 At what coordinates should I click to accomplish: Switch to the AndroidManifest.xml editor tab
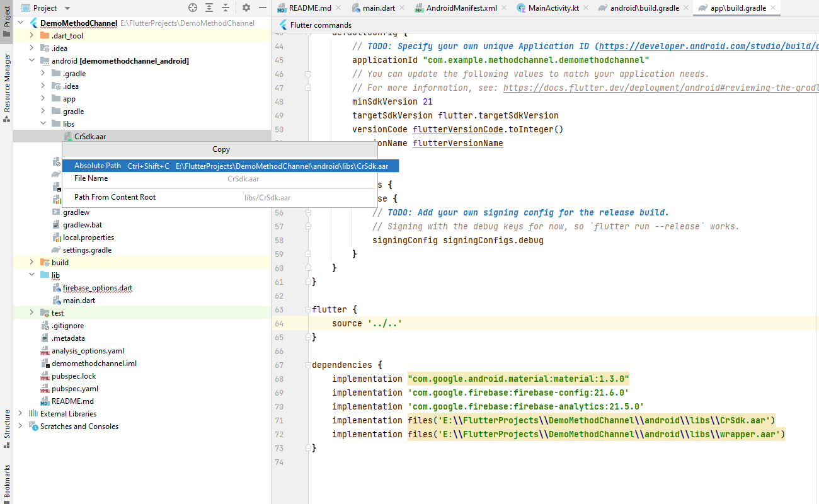(461, 8)
